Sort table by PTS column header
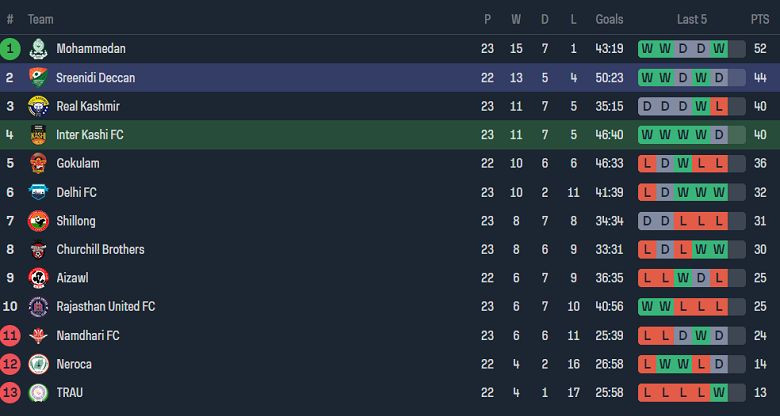Image resolution: width=780 pixels, height=416 pixels. pyautogui.click(x=760, y=19)
